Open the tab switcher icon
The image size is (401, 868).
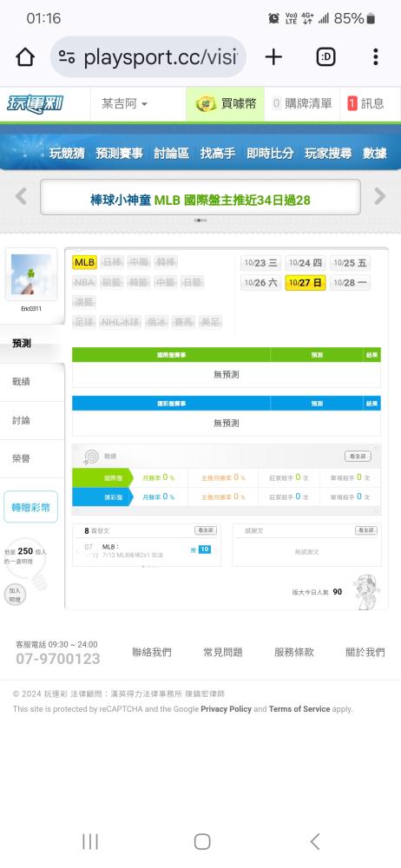pos(325,57)
